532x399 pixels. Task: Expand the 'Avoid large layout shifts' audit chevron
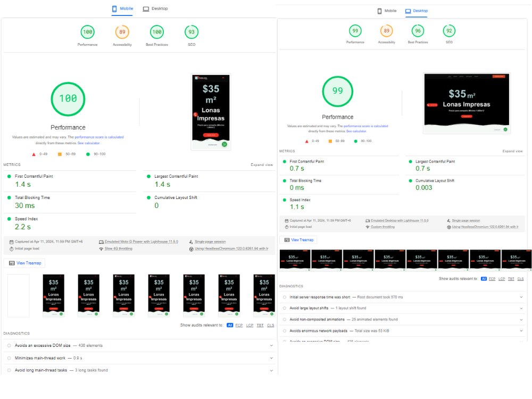(521, 309)
